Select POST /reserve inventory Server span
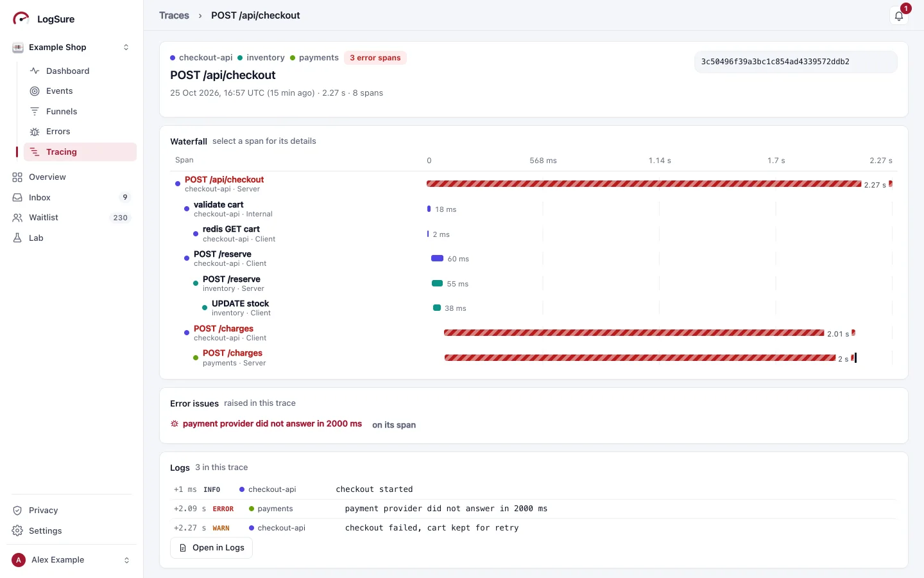This screenshot has width=924, height=578. click(533, 284)
